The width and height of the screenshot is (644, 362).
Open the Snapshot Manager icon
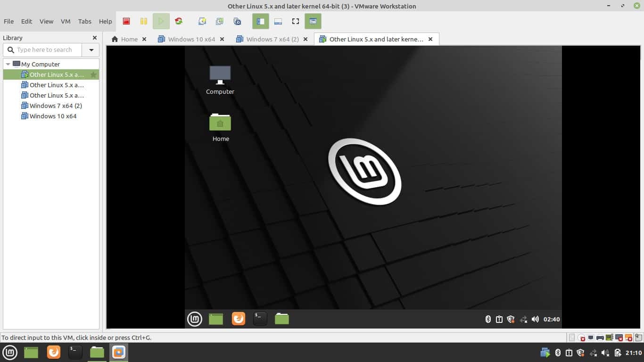237,21
